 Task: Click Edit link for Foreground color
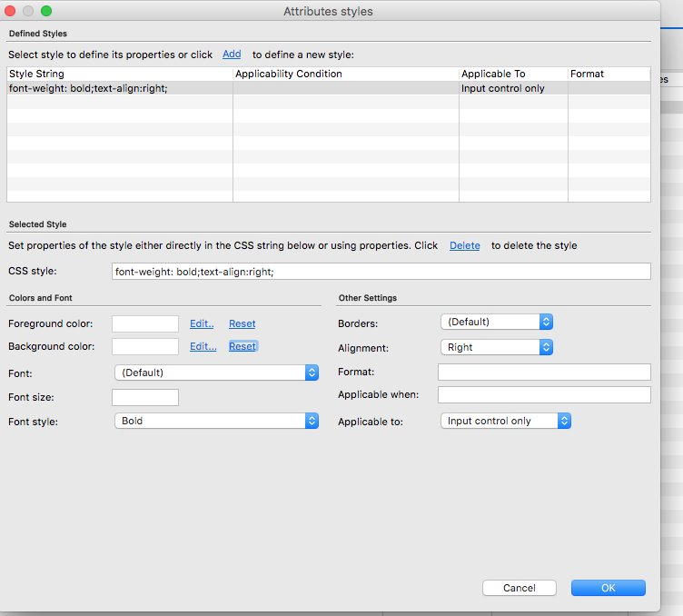(x=202, y=323)
